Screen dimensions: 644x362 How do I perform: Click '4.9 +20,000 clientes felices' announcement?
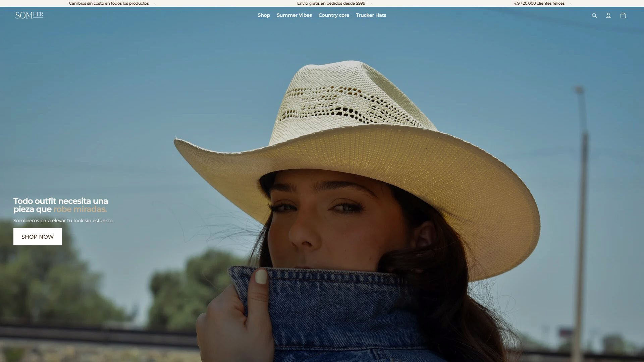539,3
